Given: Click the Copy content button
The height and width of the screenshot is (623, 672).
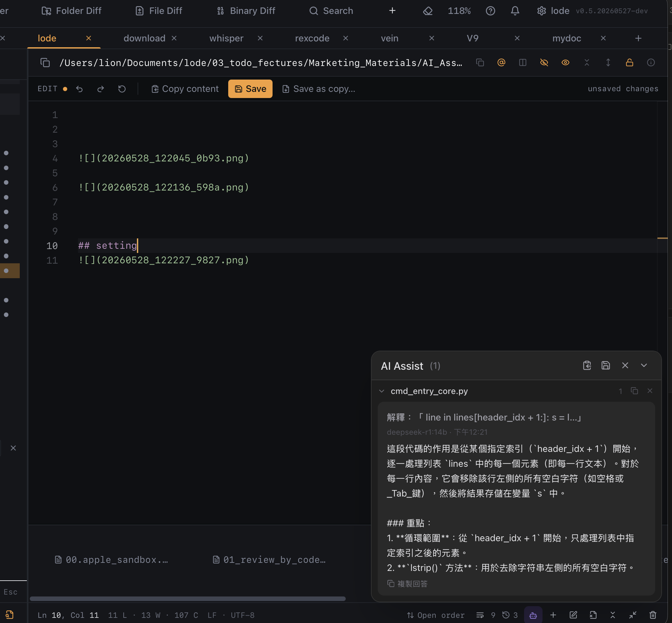Looking at the screenshot, I should (185, 89).
